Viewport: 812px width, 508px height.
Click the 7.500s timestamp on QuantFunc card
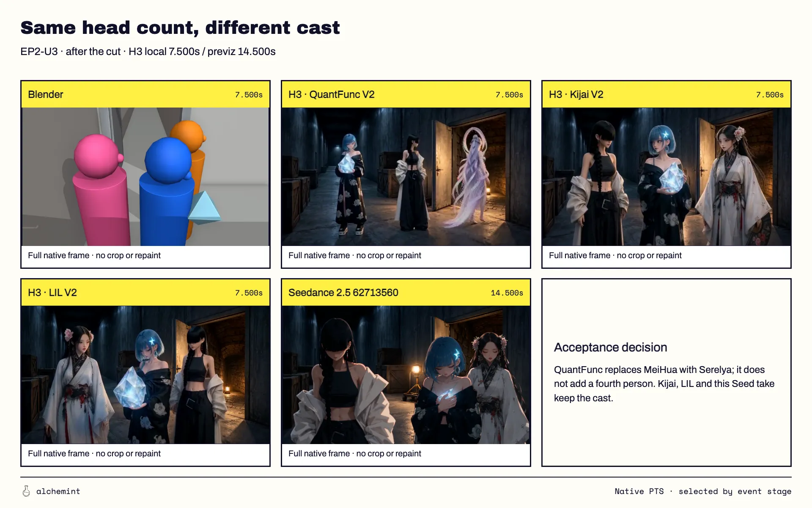(509, 95)
